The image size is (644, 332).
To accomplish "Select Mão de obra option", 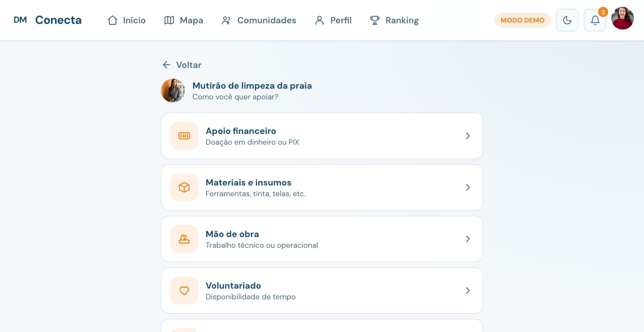I will pyautogui.click(x=322, y=239).
